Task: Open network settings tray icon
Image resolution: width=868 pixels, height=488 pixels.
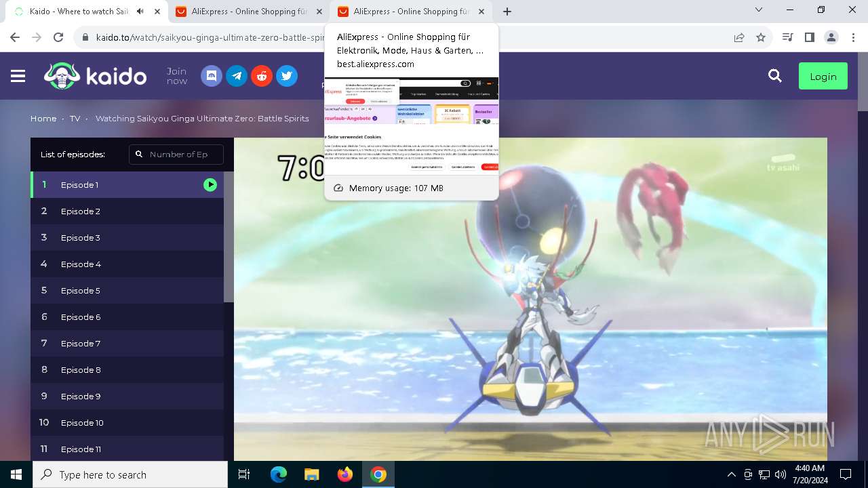Action: coord(764,474)
